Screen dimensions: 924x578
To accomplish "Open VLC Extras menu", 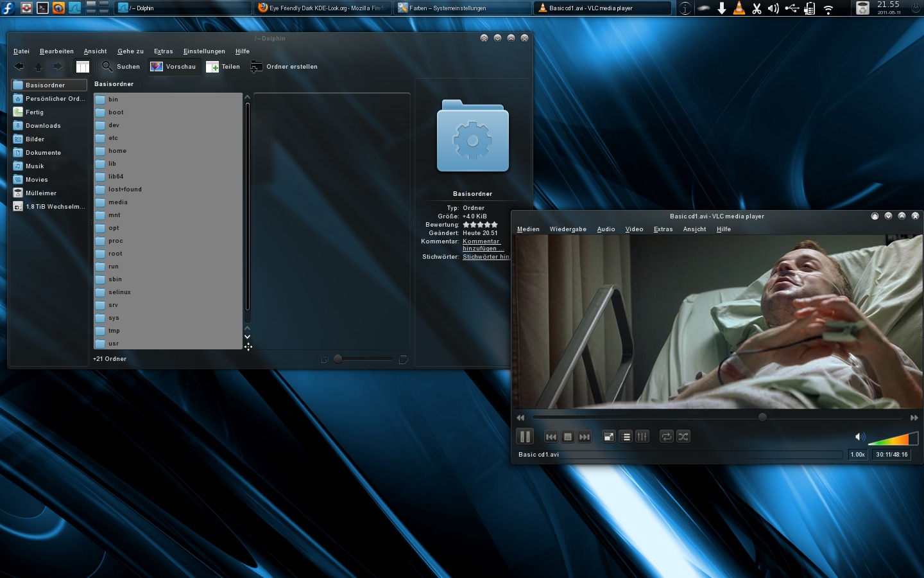I will 663,229.
